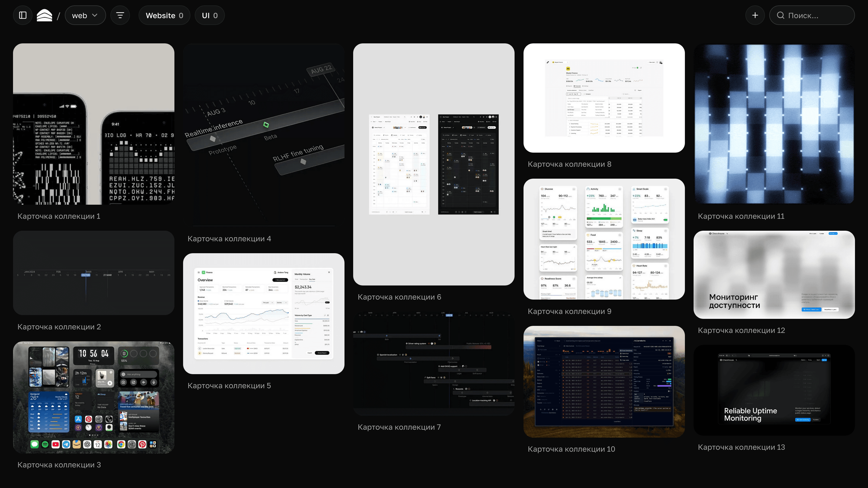
Task: Click the title Карточка коллекции 6
Action: point(400,297)
